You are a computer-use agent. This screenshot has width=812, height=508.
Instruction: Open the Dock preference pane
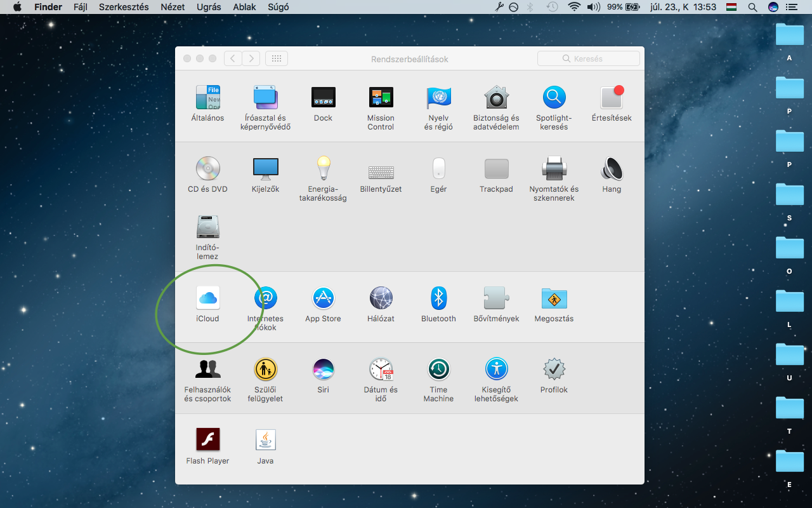(x=323, y=104)
